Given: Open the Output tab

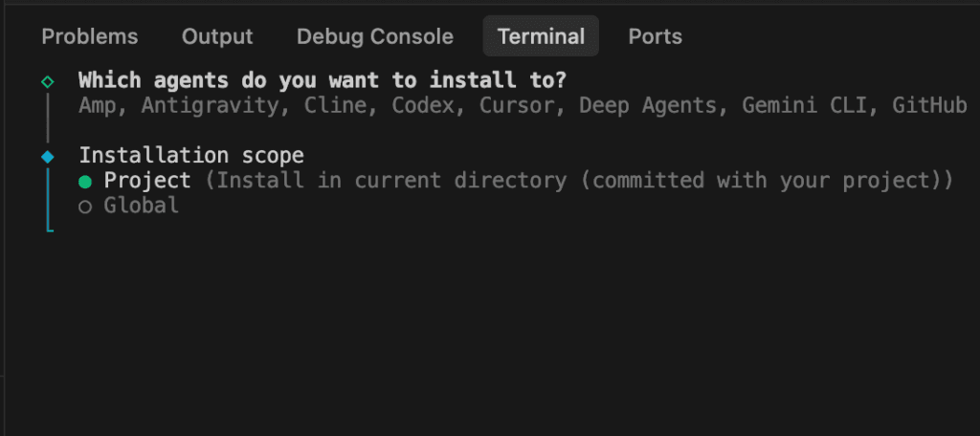Looking at the screenshot, I should 217,36.
